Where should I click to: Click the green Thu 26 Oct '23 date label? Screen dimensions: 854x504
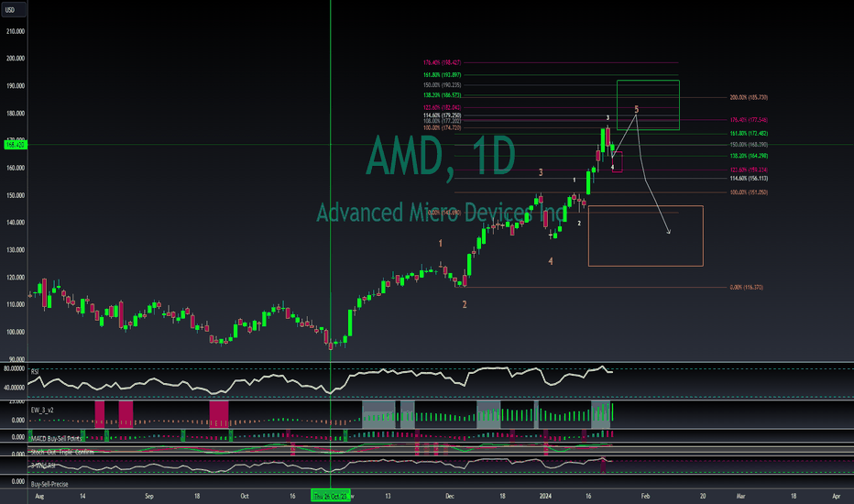pos(330,497)
